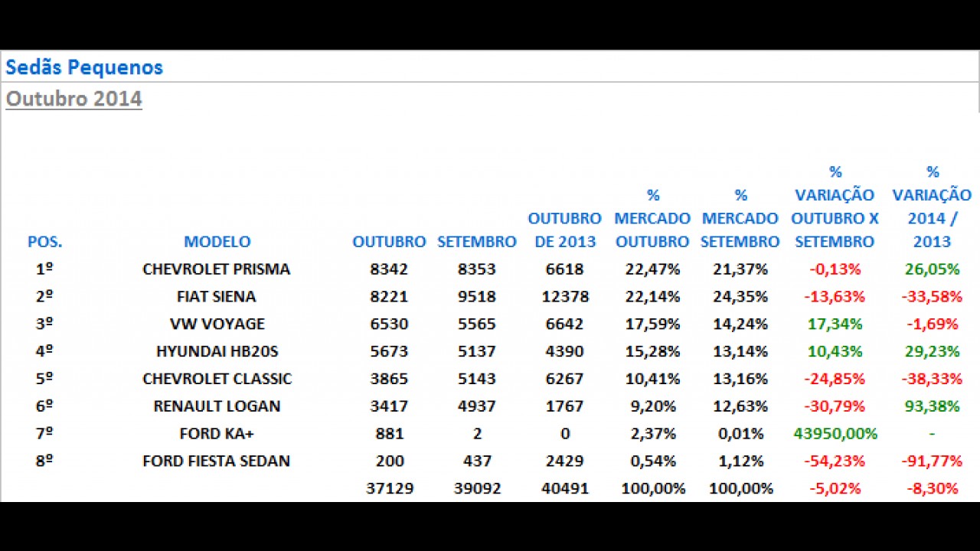
Task: Select the 'Sedãs Pequenos' title
Action: [84, 67]
